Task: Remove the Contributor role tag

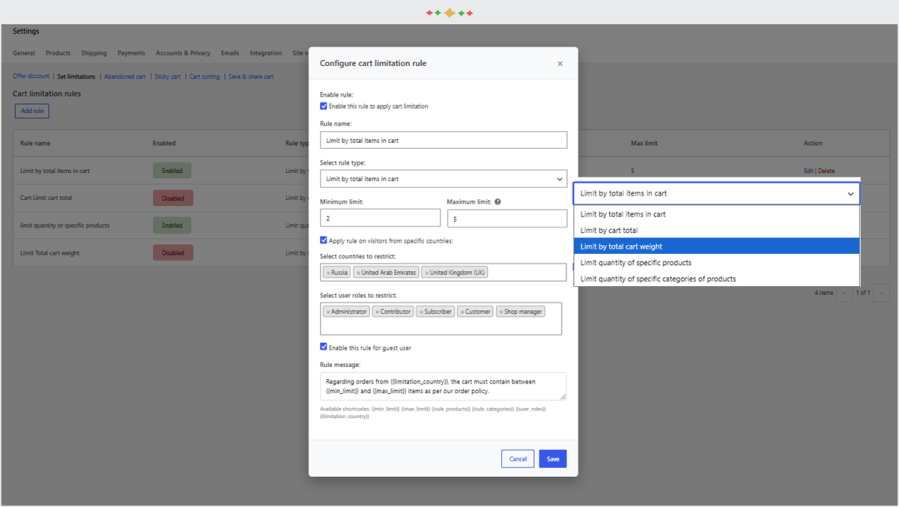Action: [x=377, y=312]
